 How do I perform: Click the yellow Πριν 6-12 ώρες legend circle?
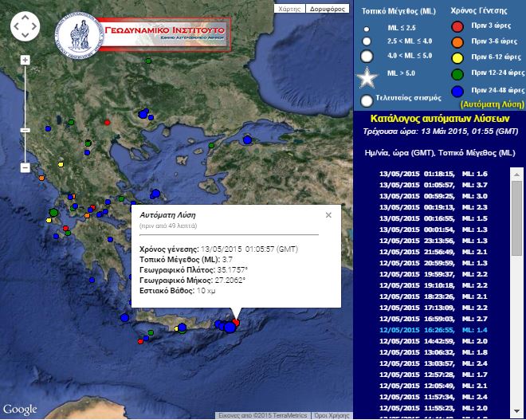click(x=457, y=57)
